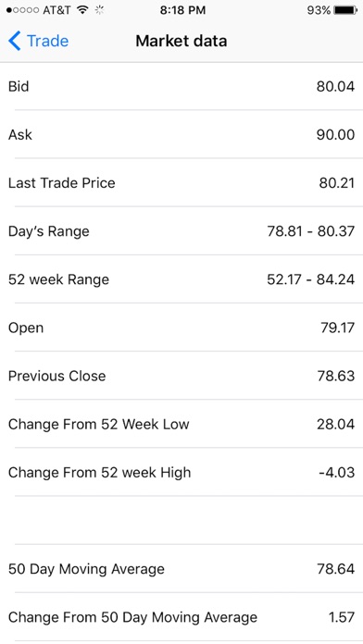The height and width of the screenshot is (644, 363).
Task: Select the Bid row
Action: (x=181, y=86)
